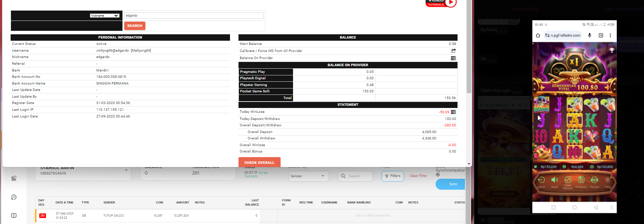Image resolution: width=644 pixels, height=224 pixels.
Task: Click the CHECK OVERALL button
Action: coord(259,162)
